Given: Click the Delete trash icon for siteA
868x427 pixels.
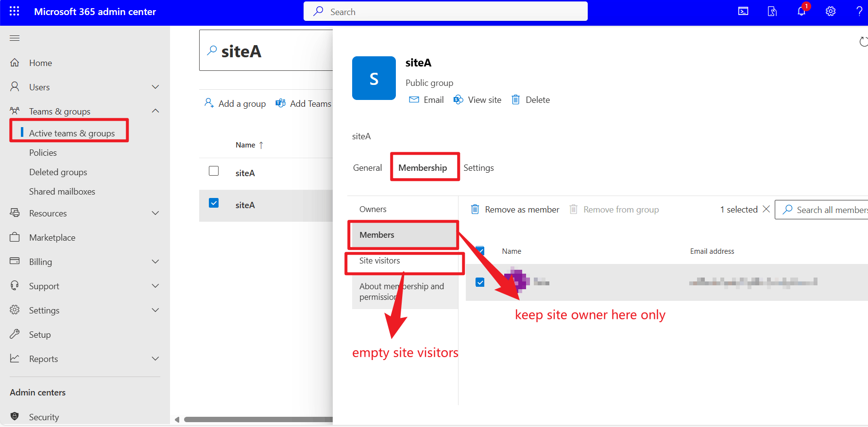Looking at the screenshot, I should [x=515, y=99].
